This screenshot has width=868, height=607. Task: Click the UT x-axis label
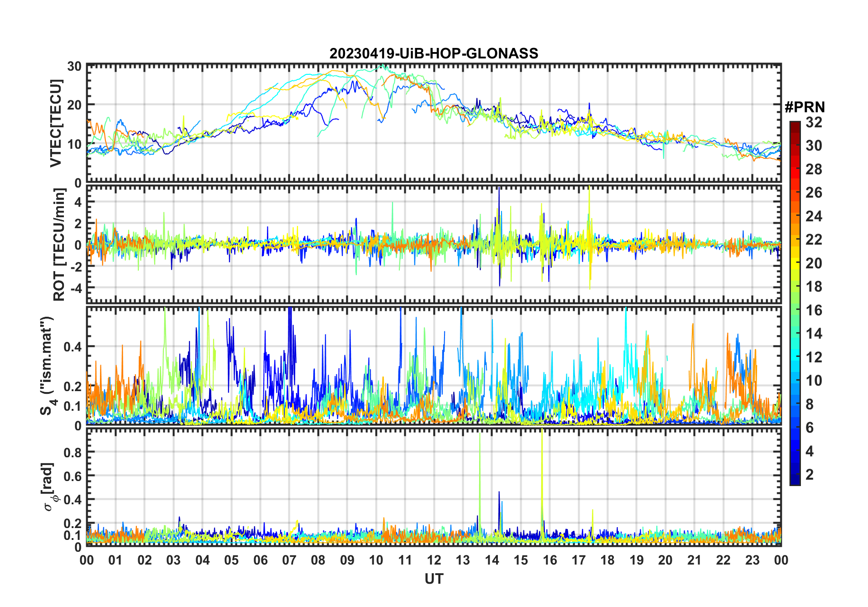click(434, 579)
